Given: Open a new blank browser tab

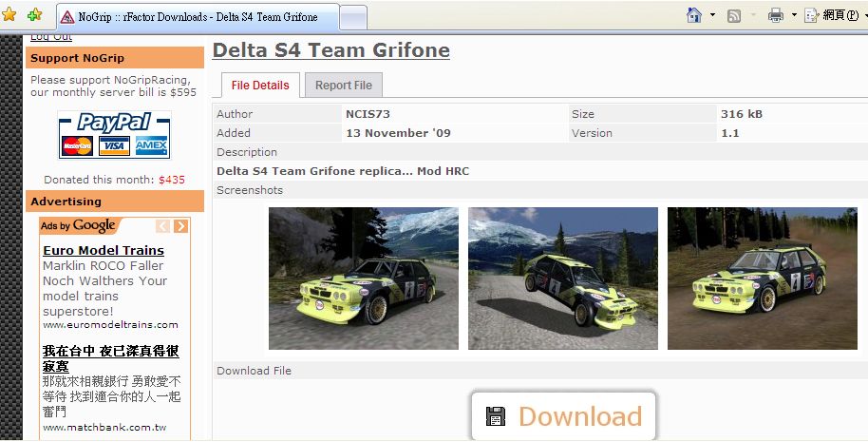Looking at the screenshot, I should tap(352, 17).
